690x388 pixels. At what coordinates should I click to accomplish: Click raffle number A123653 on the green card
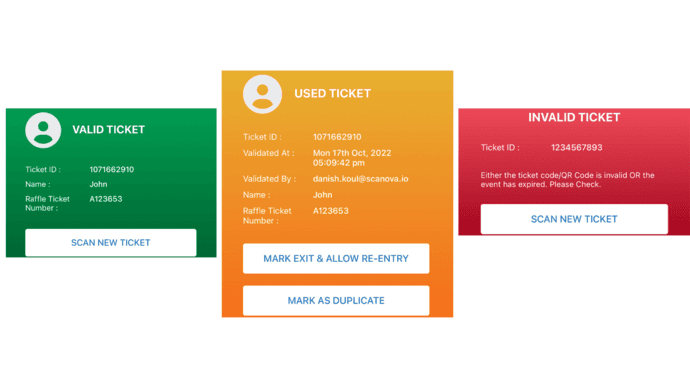pos(106,199)
